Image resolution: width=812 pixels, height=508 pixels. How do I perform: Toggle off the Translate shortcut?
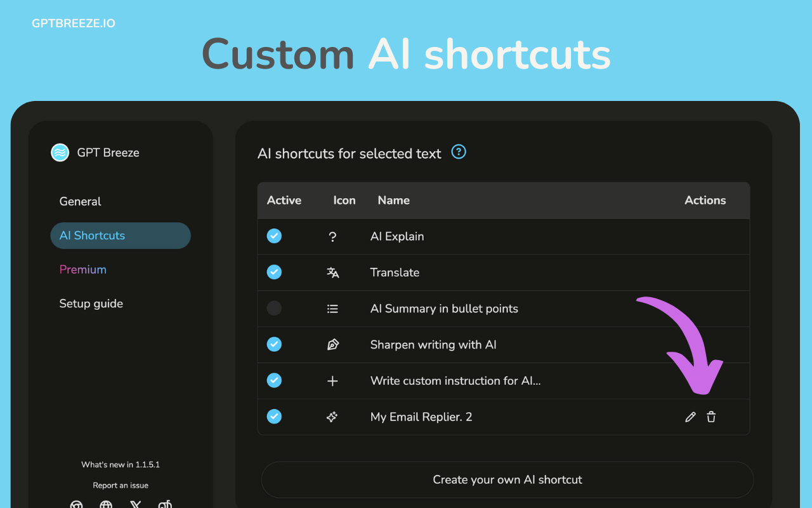tap(274, 272)
